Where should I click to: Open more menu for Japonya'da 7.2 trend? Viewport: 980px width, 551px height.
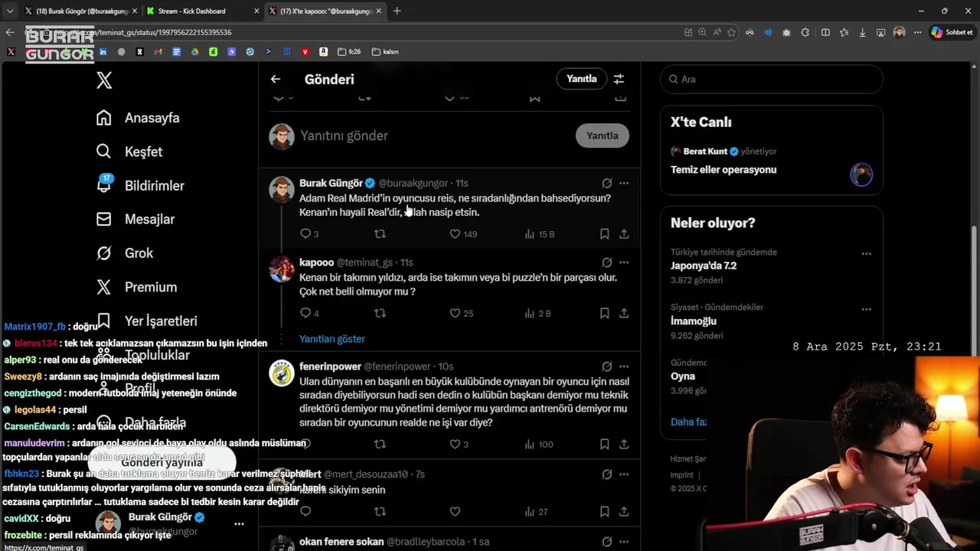click(866, 253)
